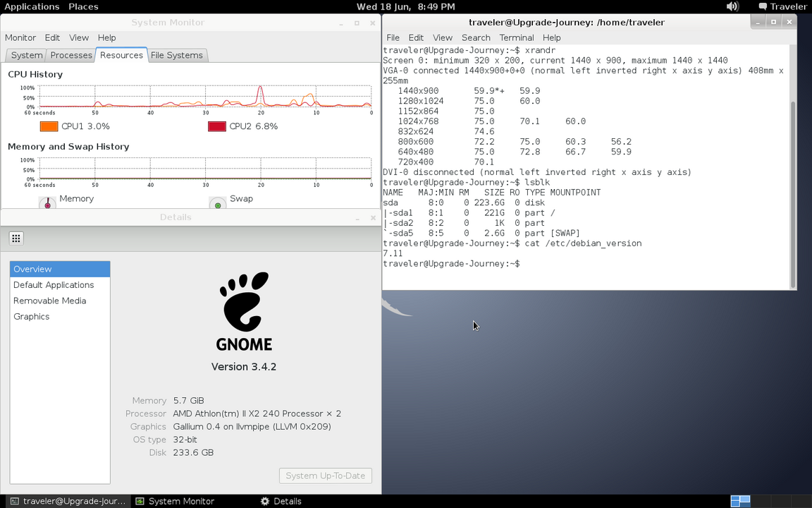The width and height of the screenshot is (812, 508).
Task: Click the chat bubble icon beside Traveler
Action: [x=763, y=7]
